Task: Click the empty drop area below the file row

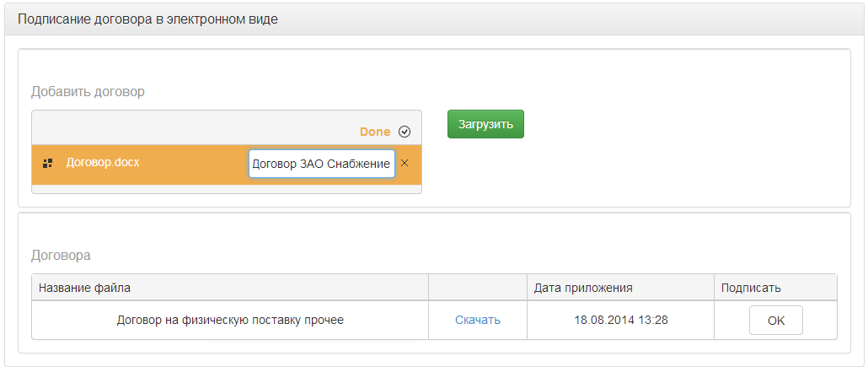Action: 227,189
